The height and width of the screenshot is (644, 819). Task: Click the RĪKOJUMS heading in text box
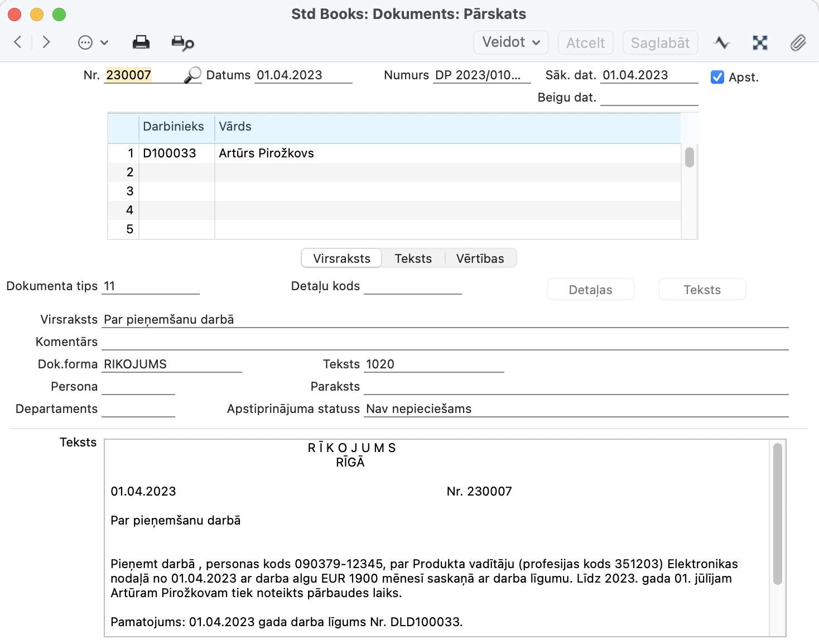click(351, 448)
